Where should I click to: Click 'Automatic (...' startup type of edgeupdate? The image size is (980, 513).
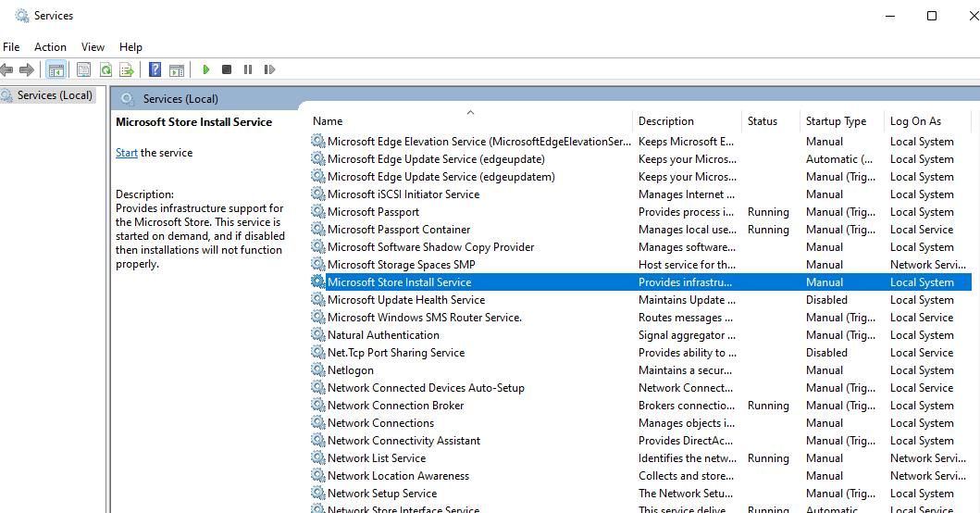pos(838,159)
